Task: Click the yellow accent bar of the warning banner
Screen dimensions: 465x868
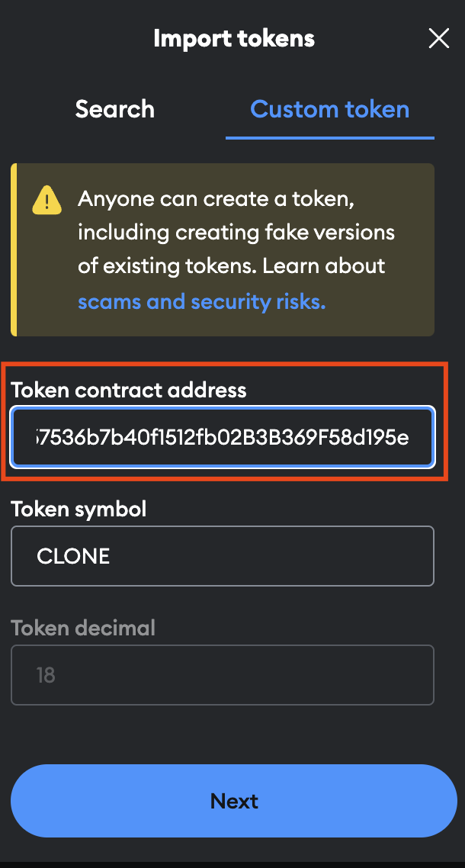Action: click(x=13, y=249)
